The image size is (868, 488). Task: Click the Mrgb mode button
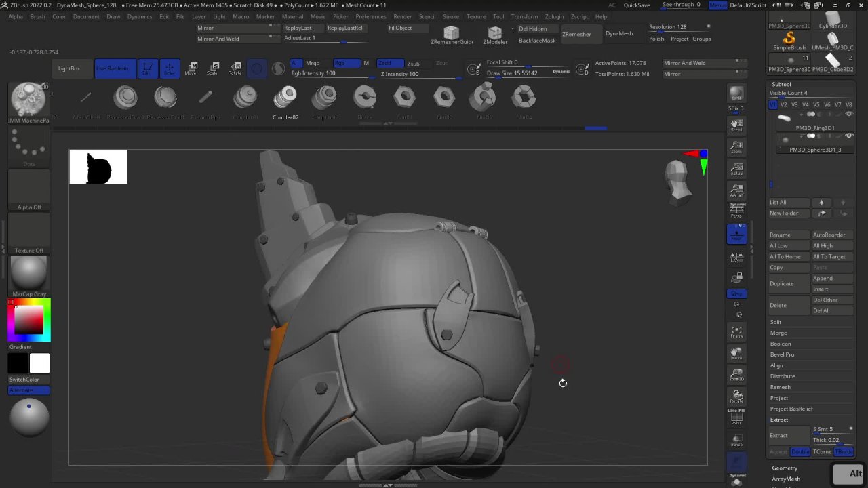[x=312, y=63]
